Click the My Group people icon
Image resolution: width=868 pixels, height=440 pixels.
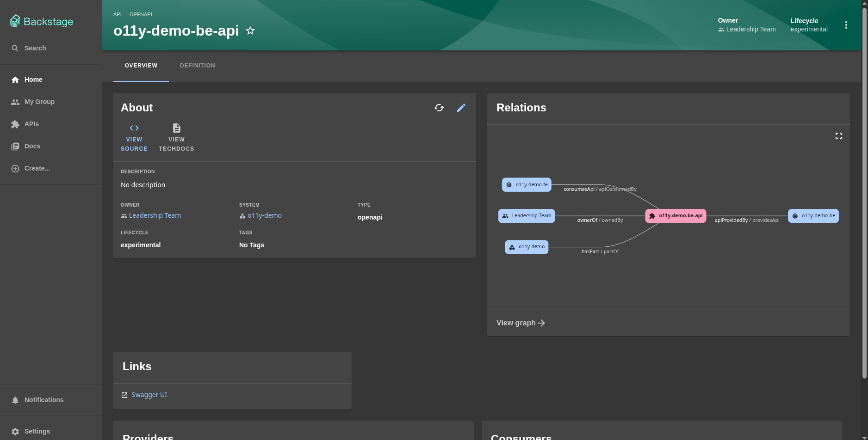(x=15, y=102)
